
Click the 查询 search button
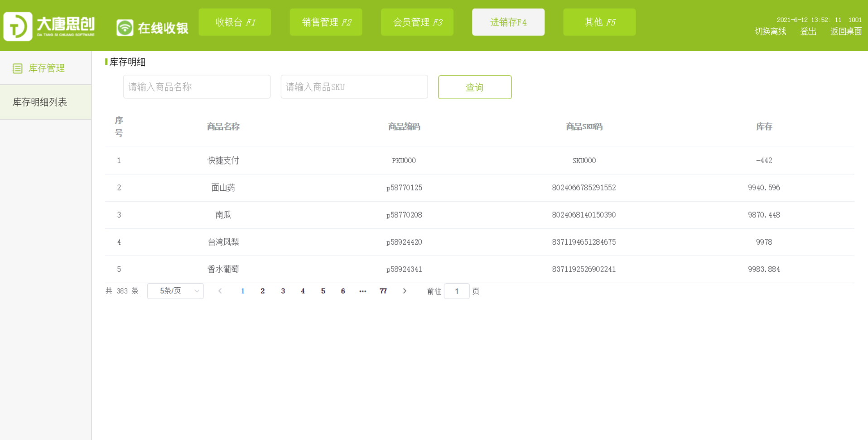(x=474, y=87)
